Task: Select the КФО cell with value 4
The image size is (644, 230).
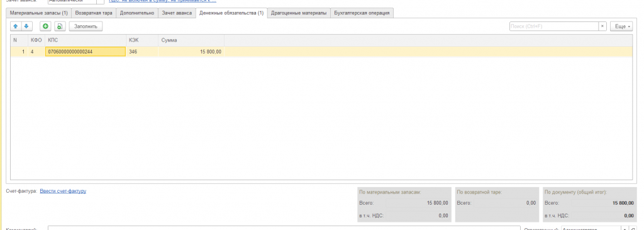Action: pos(36,52)
